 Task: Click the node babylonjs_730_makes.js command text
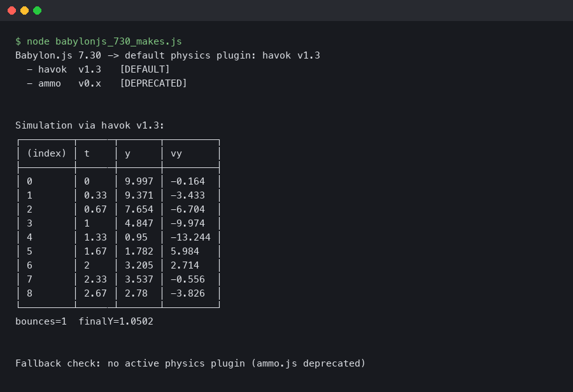[104, 41]
